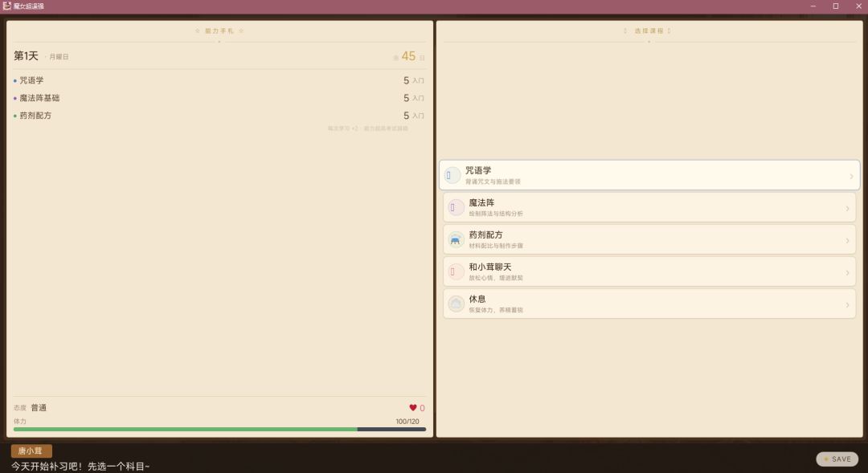
Task: Click the 魔法阵基础 stat row
Action: click(219, 98)
